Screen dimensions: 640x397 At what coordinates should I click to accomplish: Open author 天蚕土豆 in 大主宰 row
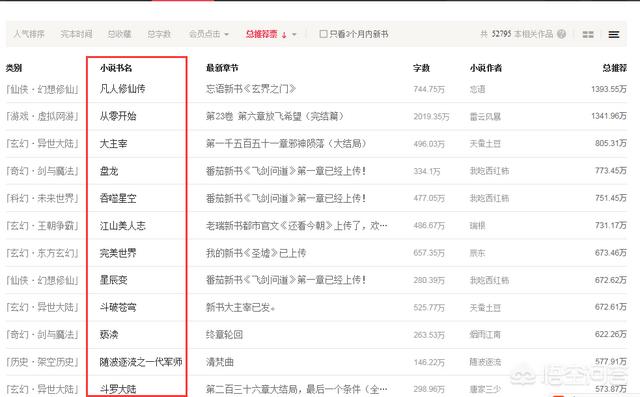[x=485, y=144]
